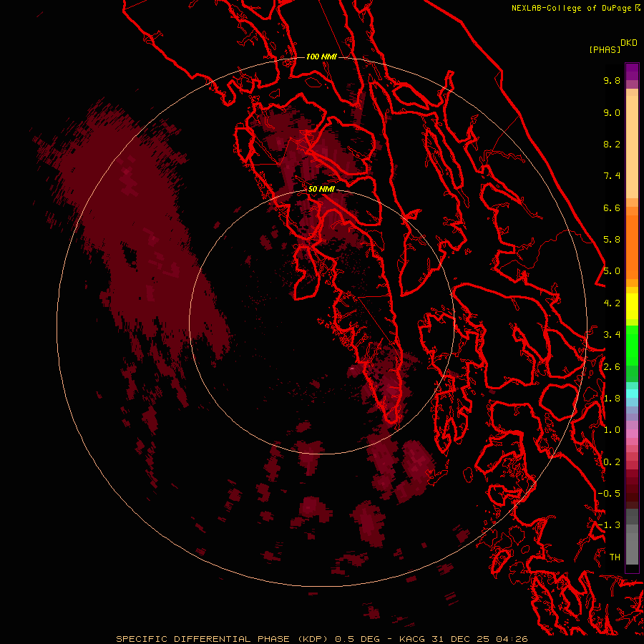Click the 100 NMI range ring label
This screenshot has width=644, height=644.
pos(321,57)
